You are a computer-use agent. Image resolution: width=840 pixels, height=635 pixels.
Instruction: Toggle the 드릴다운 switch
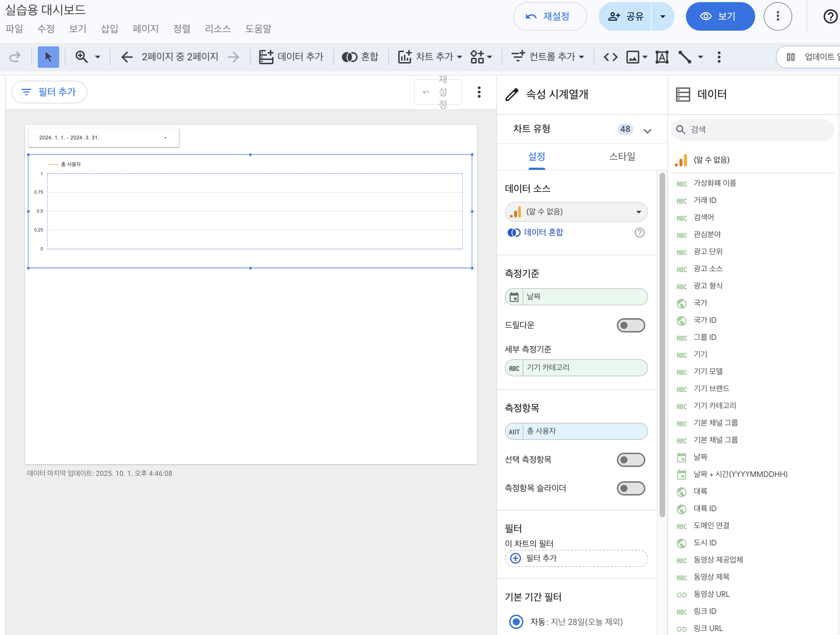click(631, 325)
